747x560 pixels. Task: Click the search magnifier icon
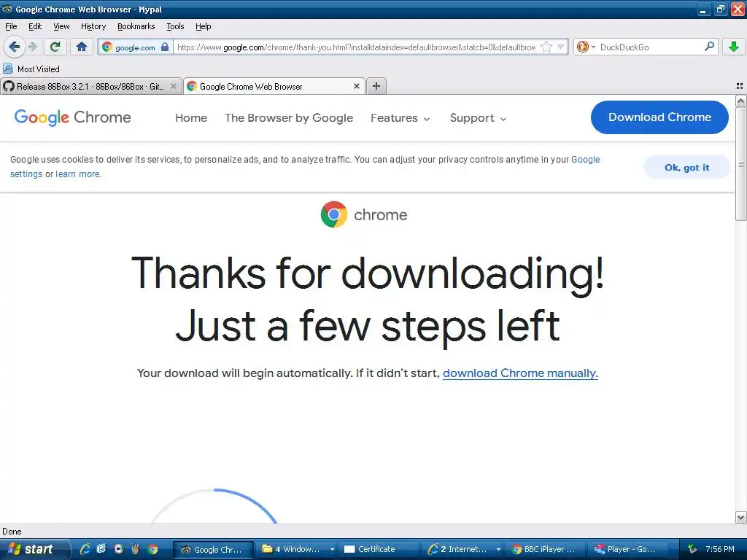pyautogui.click(x=709, y=47)
